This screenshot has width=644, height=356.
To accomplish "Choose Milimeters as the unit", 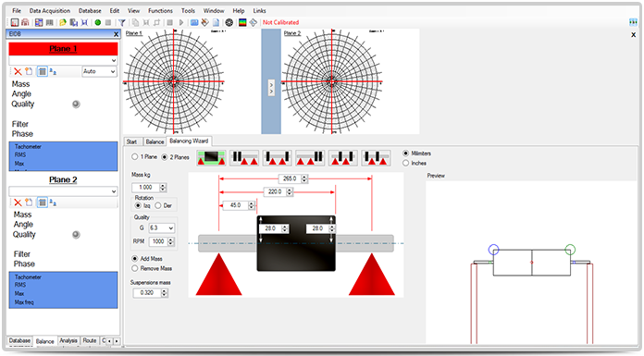I will 406,153.
